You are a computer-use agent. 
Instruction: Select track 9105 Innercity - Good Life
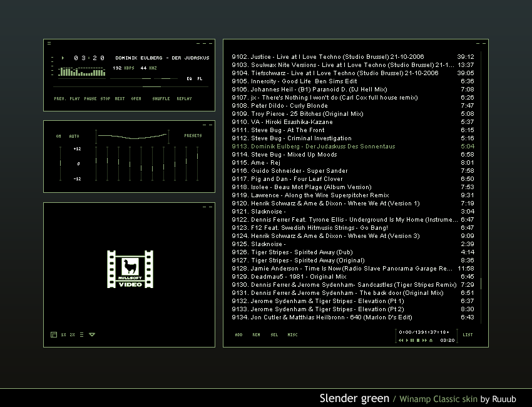(x=353, y=81)
